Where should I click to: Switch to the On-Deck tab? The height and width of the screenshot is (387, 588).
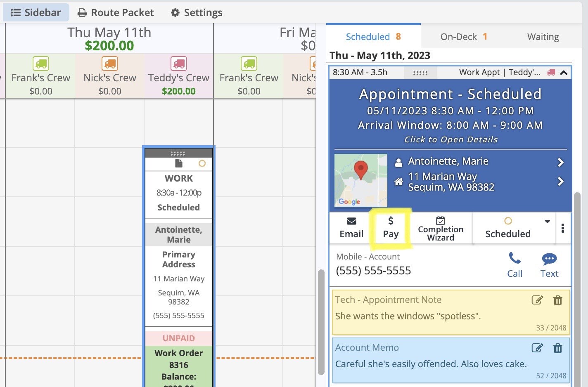click(x=464, y=37)
